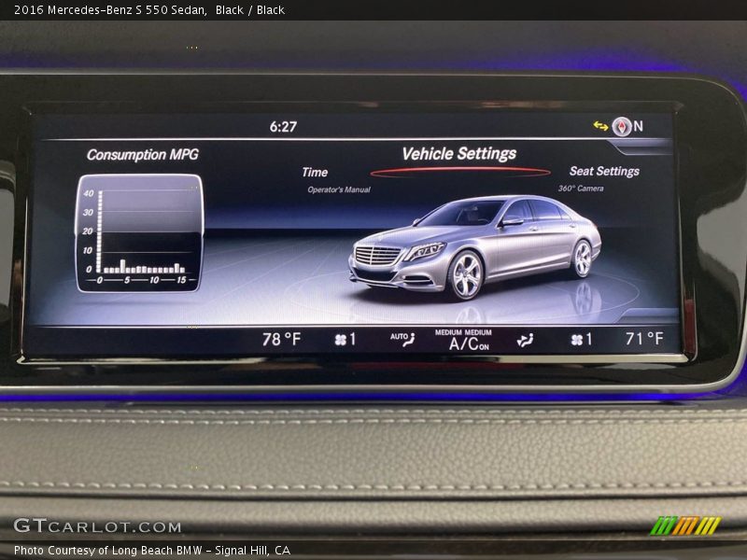Expand the Time settings option
The width and height of the screenshot is (747, 560).
click(x=314, y=172)
